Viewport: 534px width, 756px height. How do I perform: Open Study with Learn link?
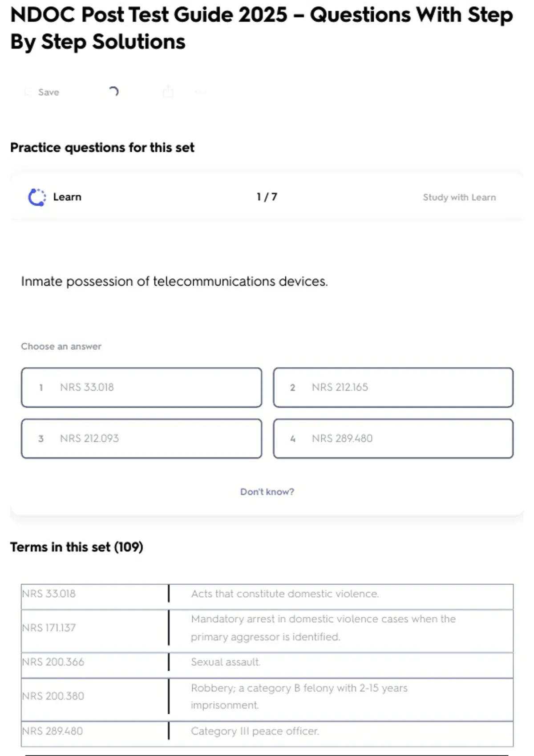click(x=459, y=197)
